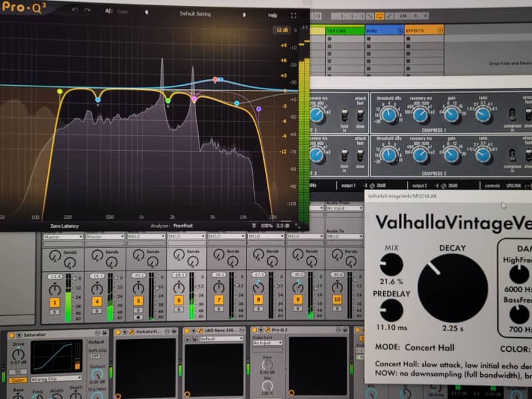Turn the Compress 2 recovery knob
The width and height of the screenshot is (532, 399).
(420, 155)
